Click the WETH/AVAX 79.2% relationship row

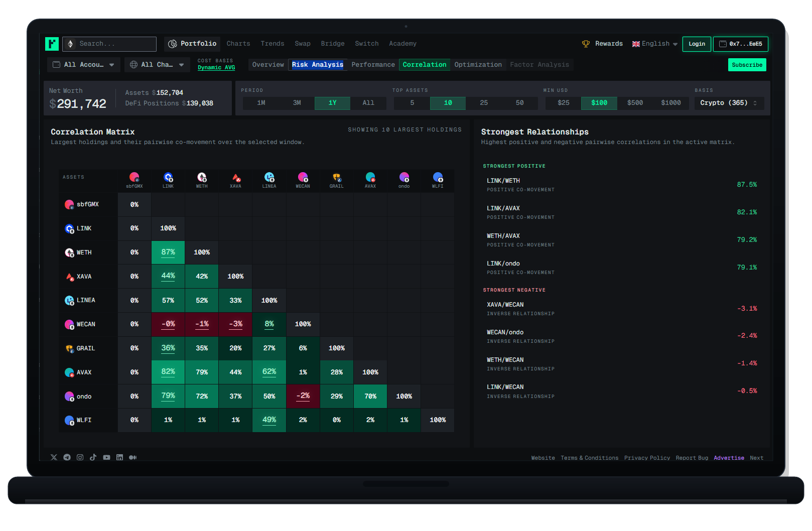(621, 240)
